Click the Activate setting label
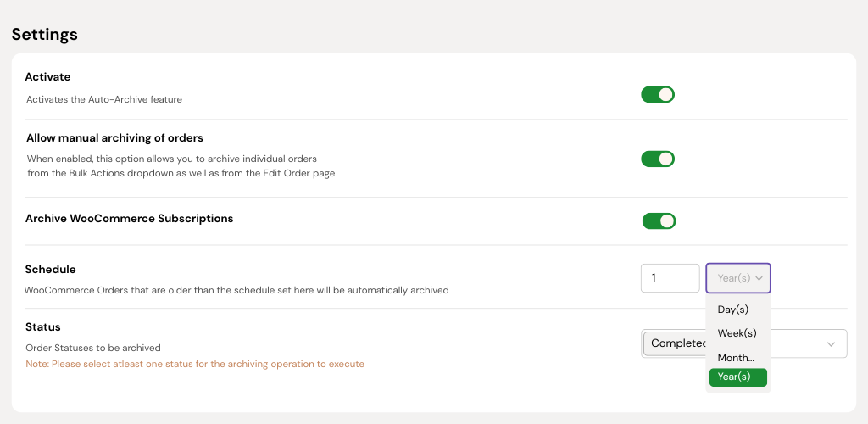Image resolution: width=868 pixels, height=424 pixels. (47, 77)
